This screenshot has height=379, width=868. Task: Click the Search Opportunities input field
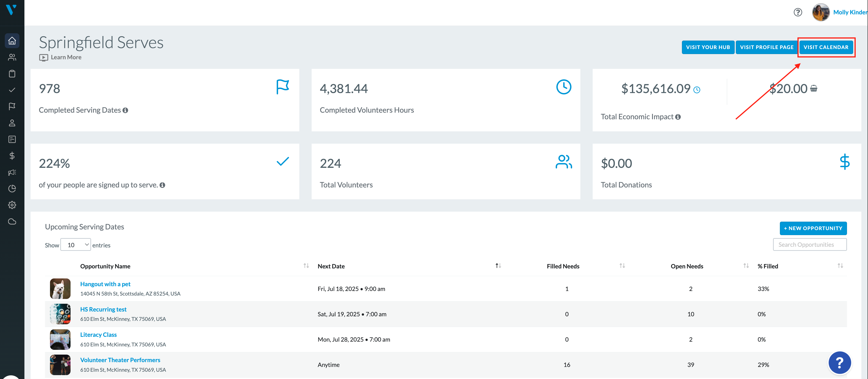[810, 245]
